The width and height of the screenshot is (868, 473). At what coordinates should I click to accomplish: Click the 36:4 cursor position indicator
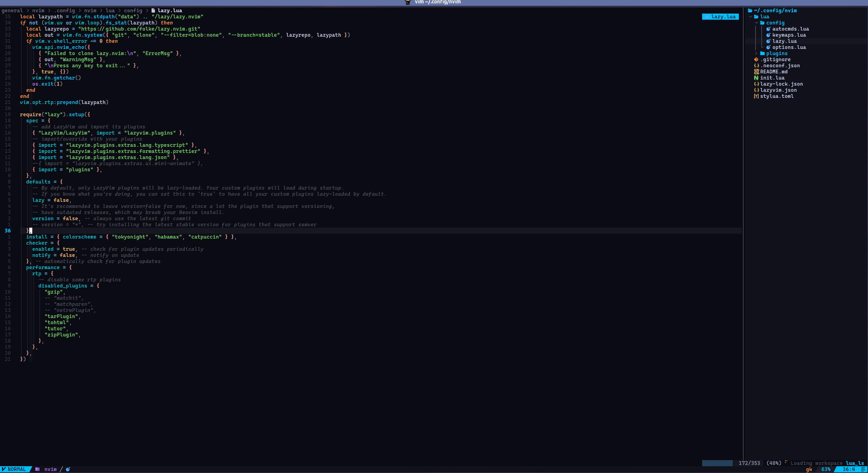tap(848, 469)
